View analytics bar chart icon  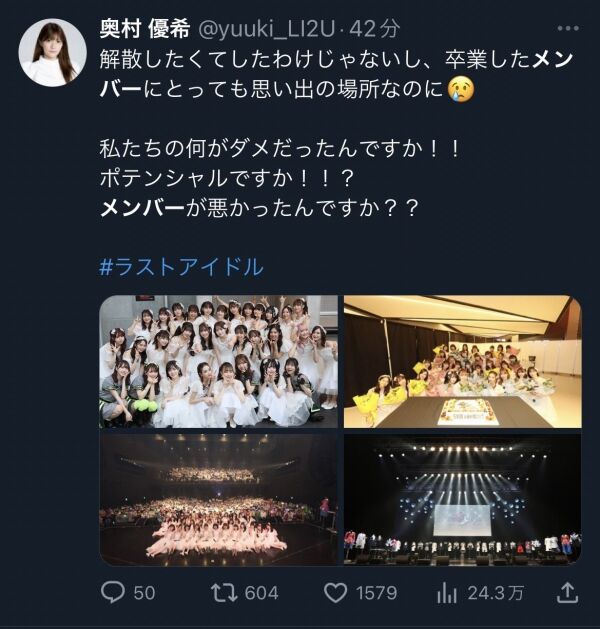coord(447,593)
